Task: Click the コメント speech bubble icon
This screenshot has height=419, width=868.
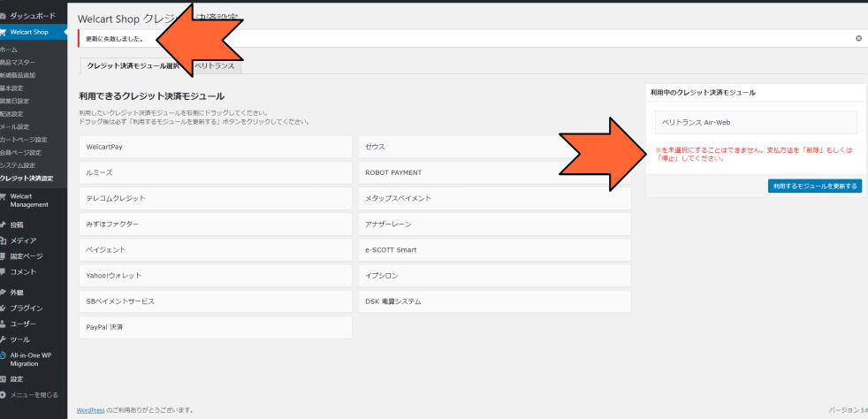Action: (3, 271)
